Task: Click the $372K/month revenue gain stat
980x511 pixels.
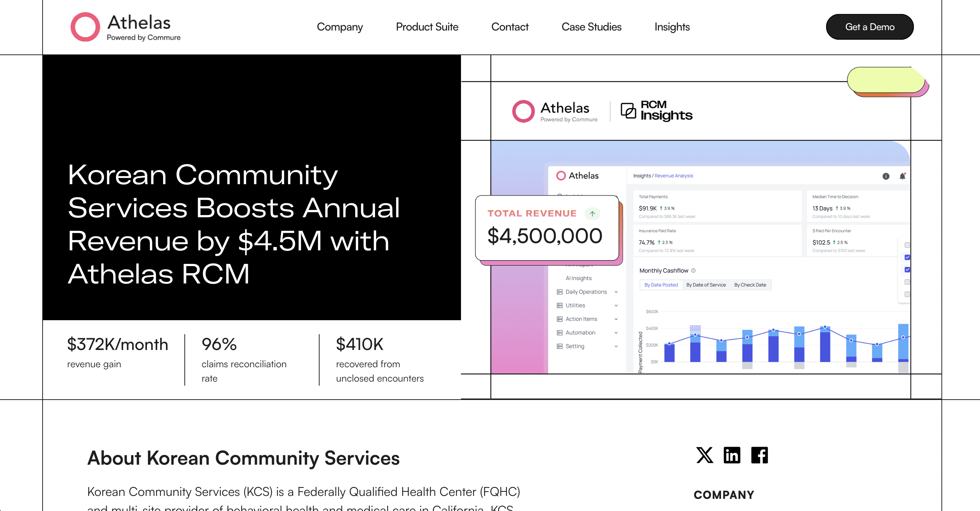Action: pyautogui.click(x=118, y=353)
